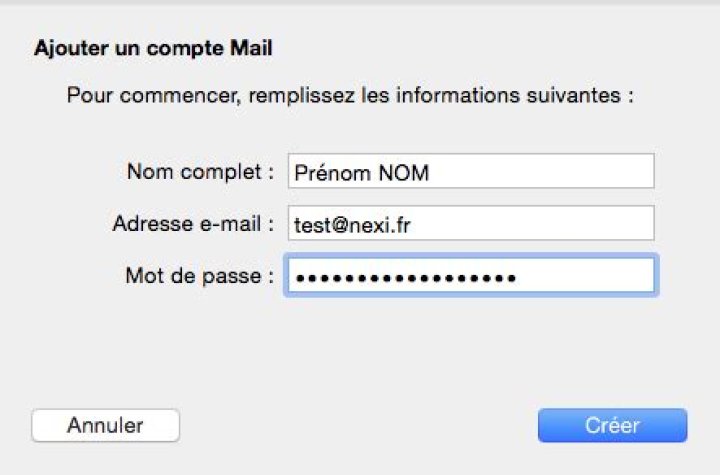Select the Adresse e-mail input field

click(470, 224)
